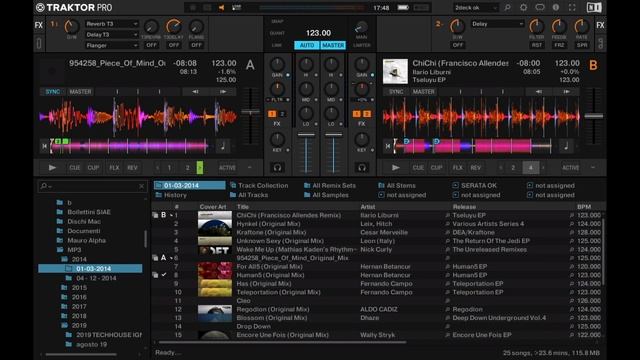Click headphone cue button for channel B
The width and height of the screenshot is (640, 360).
coord(362,167)
